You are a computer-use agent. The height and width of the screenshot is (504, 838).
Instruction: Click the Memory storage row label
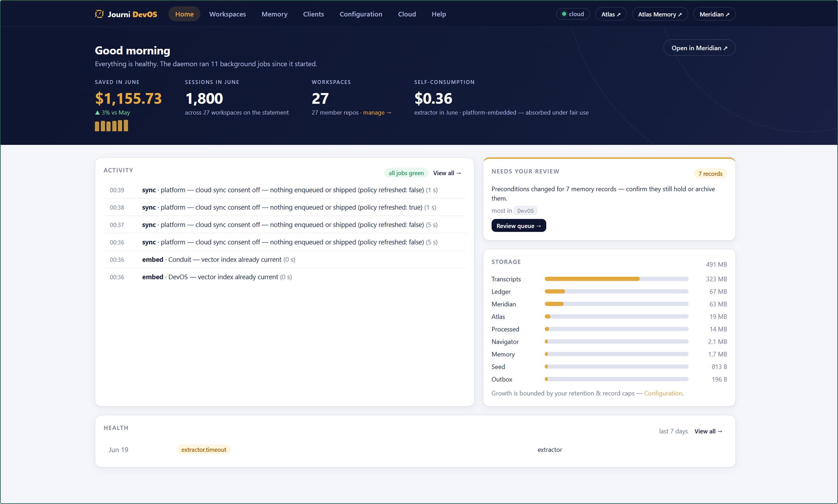[503, 354]
